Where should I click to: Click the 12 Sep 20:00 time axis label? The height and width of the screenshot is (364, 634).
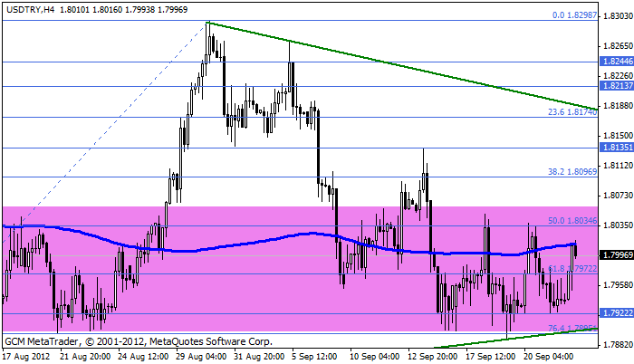(x=433, y=357)
